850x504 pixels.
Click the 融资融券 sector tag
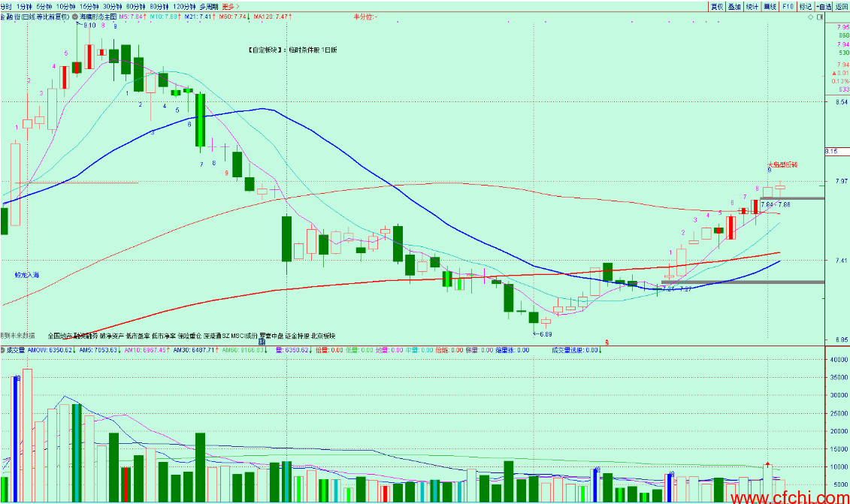86,336
